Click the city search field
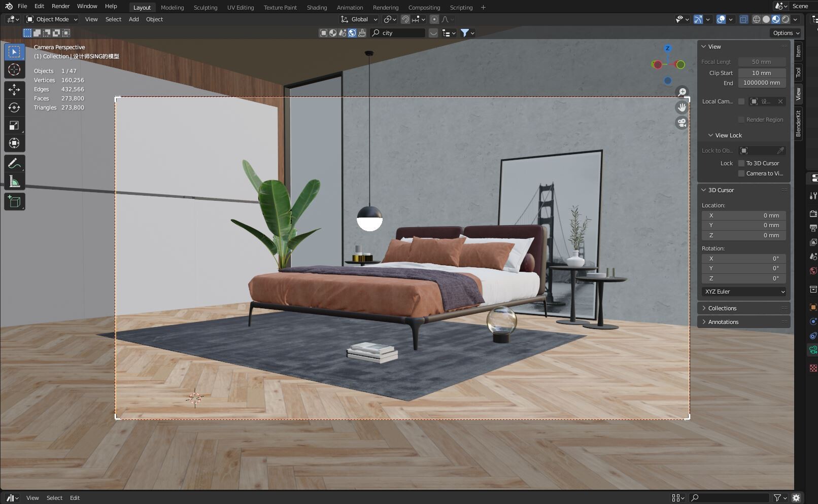 pos(398,32)
